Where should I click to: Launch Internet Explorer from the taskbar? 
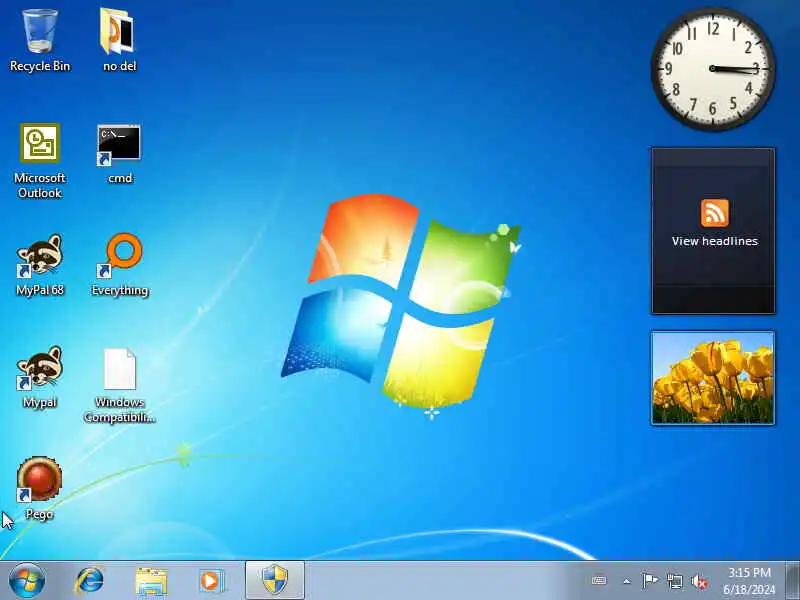[89, 581]
